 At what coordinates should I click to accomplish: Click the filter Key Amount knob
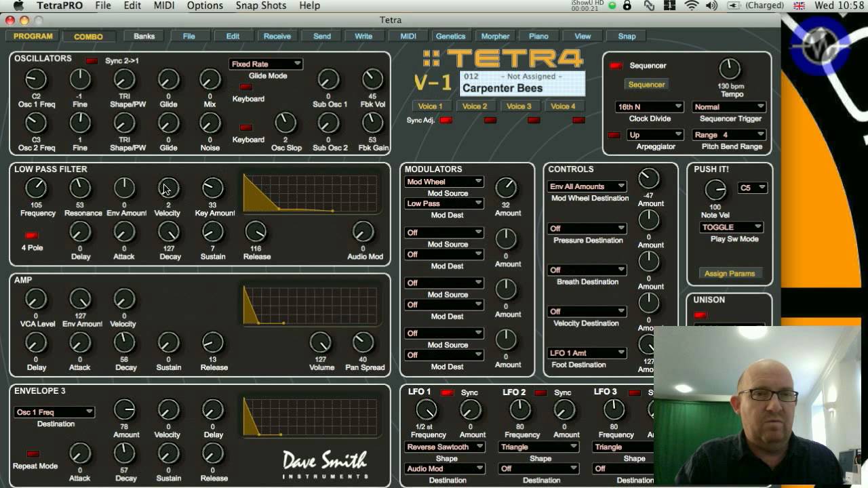click(213, 188)
